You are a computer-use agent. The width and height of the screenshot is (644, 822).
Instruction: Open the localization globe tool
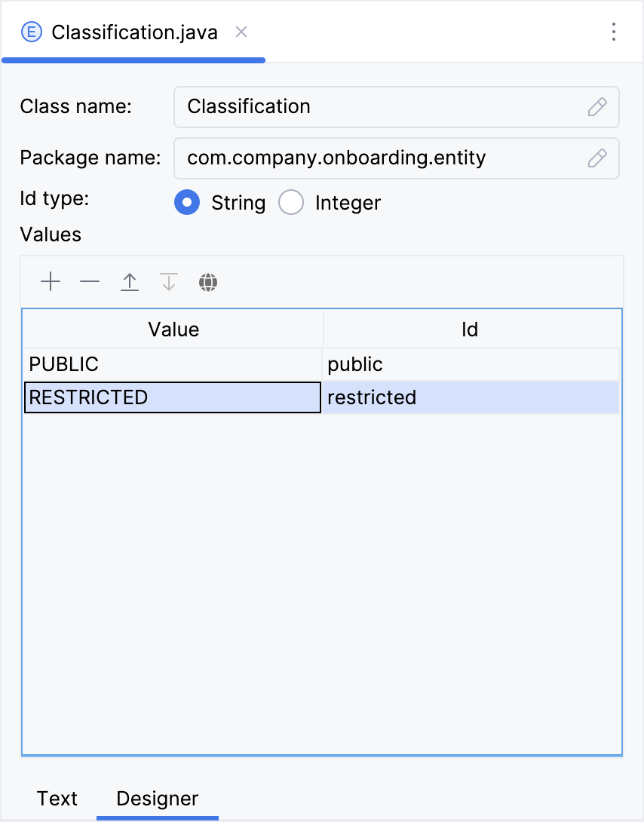[x=208, y=282]
